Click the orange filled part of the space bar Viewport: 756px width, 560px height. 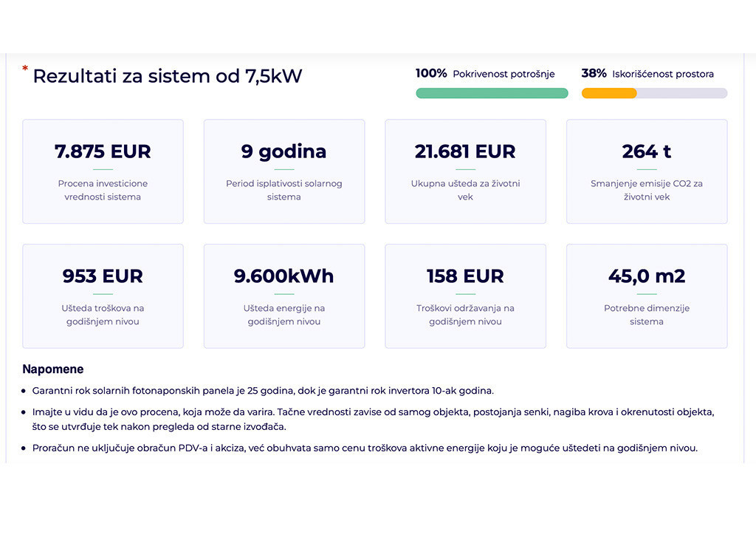pyautogui.click(x=608, y=93)
